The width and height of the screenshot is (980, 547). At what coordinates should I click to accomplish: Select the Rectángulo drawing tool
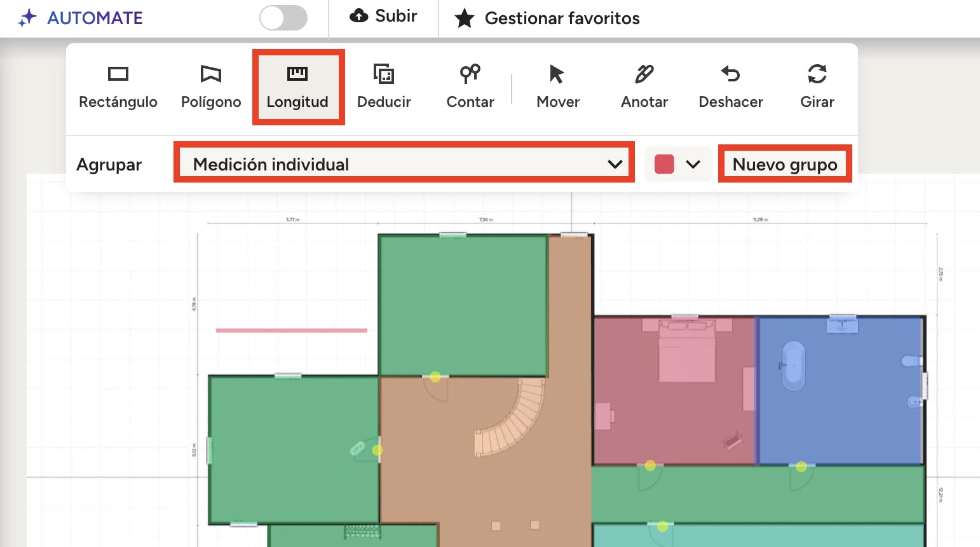[x=118, y=87]
